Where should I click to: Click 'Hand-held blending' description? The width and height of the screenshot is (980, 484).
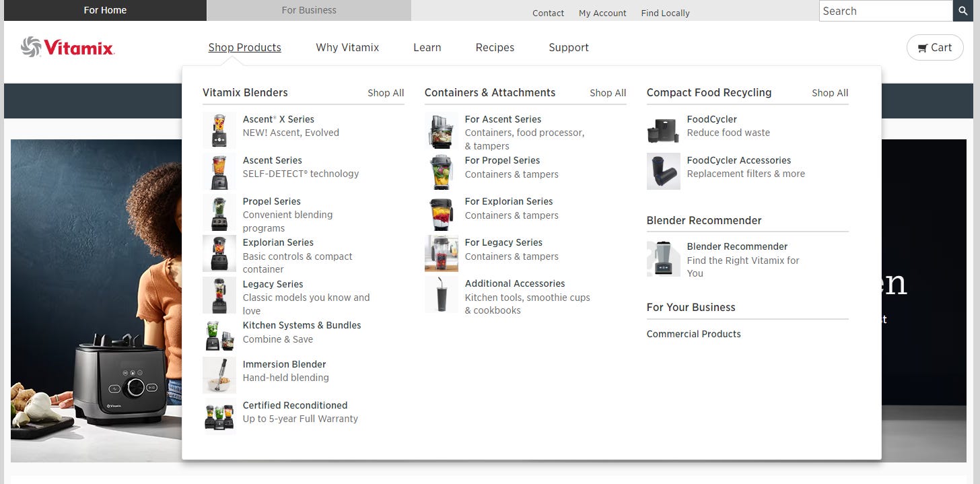tap(286, 378)
